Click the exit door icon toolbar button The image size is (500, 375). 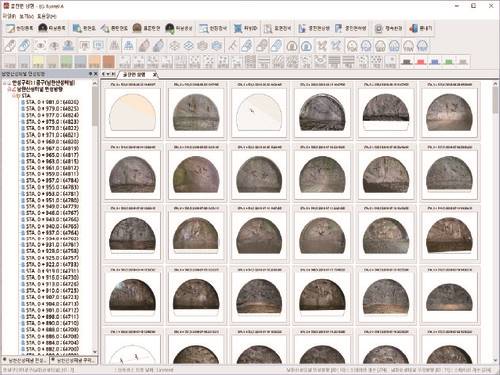(421, 29)
